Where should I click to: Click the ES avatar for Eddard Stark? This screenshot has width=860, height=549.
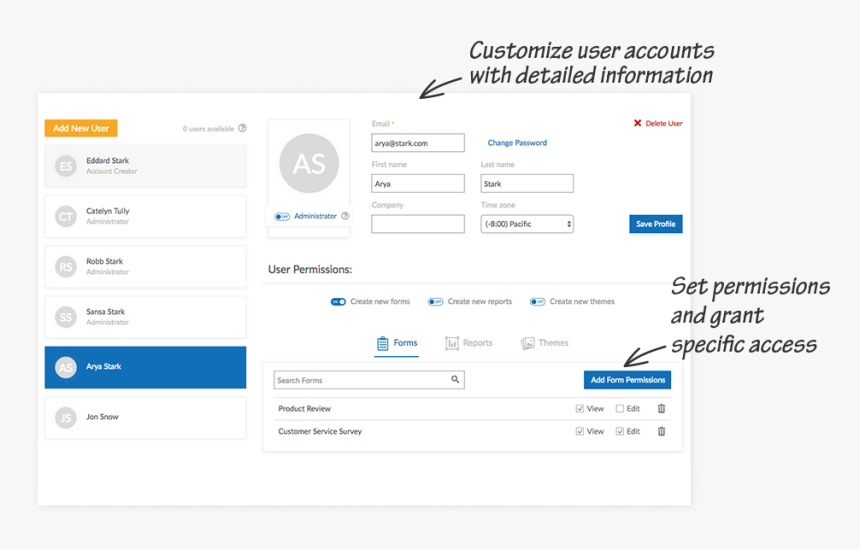pos(66,166)
